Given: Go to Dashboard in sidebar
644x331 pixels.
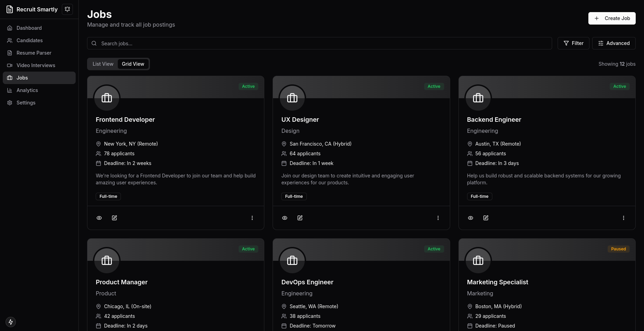Looking at the screenshot, I should (39, 28).
